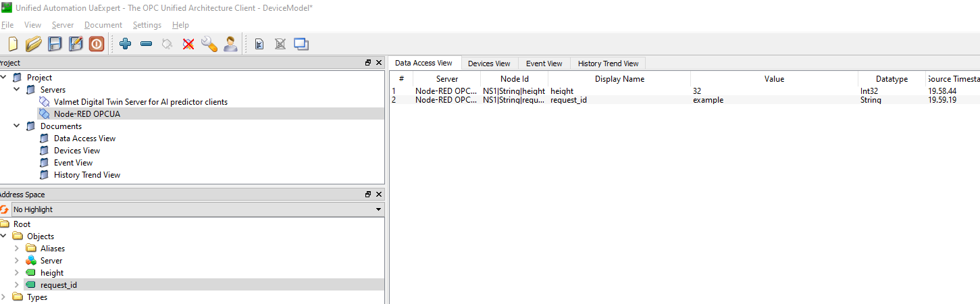The width and height of the screenshot is (980, 304).
Task: Select Event View under Documents
Action: coord(73,163)
